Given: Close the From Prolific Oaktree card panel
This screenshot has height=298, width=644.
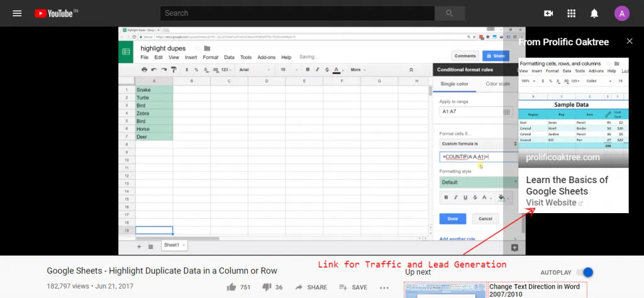Looking at the screenshot, I should pyautogui.click(x=630, y=41).
